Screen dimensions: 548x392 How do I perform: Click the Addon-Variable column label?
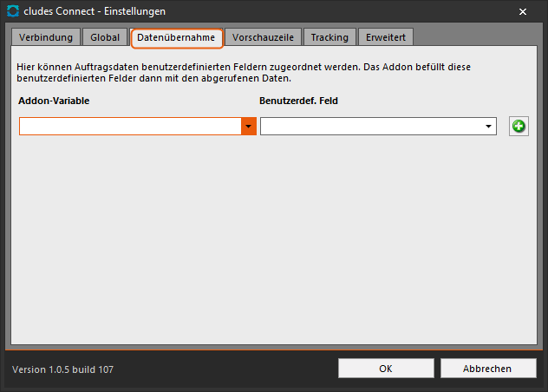tap(54, 101)
